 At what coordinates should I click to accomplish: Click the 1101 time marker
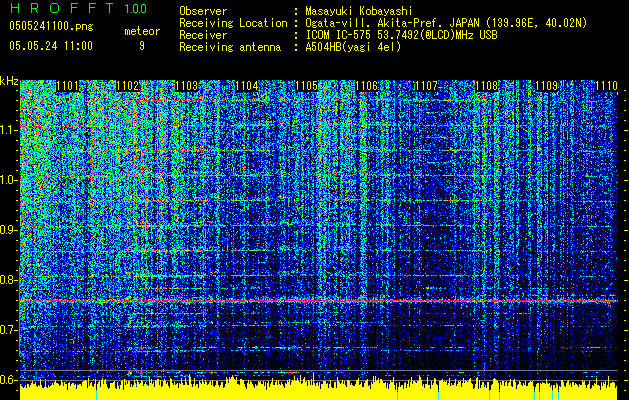pos(68,87)
